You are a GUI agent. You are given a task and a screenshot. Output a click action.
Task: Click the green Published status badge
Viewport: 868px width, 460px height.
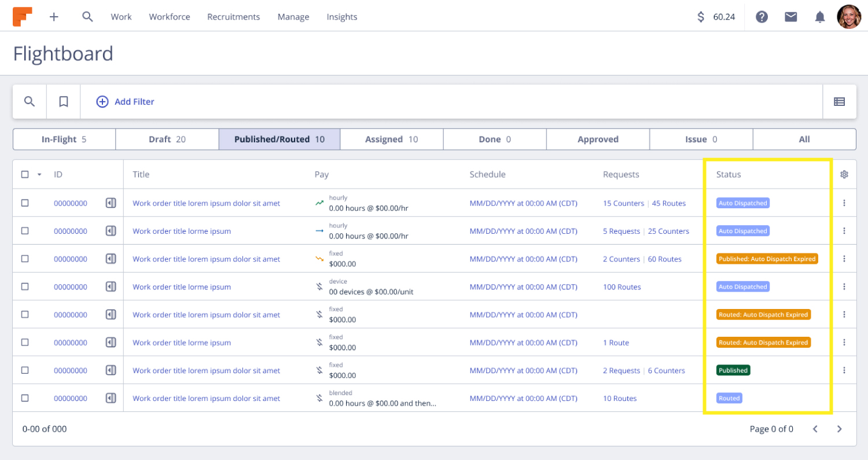point(733,370)
